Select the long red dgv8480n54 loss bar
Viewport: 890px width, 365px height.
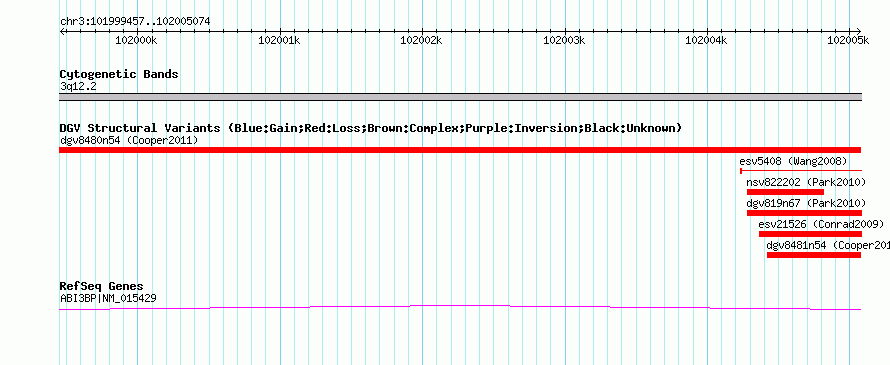click(460, 150)
